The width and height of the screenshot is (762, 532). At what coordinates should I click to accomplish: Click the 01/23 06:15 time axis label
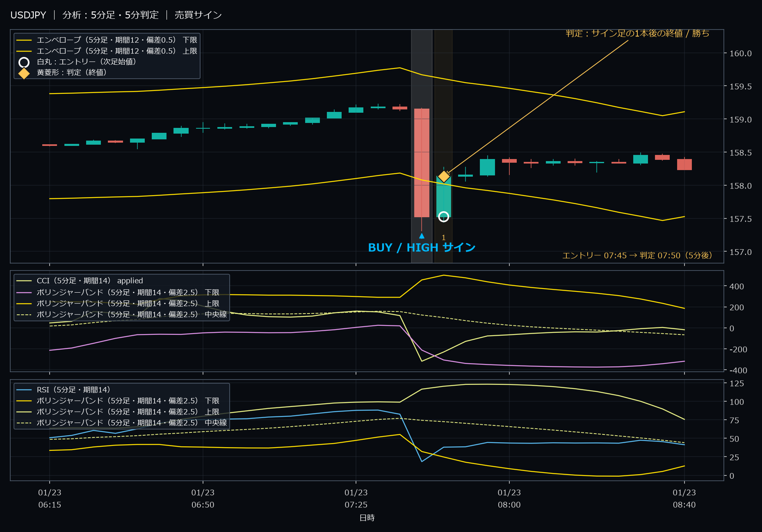pos(50,499)
